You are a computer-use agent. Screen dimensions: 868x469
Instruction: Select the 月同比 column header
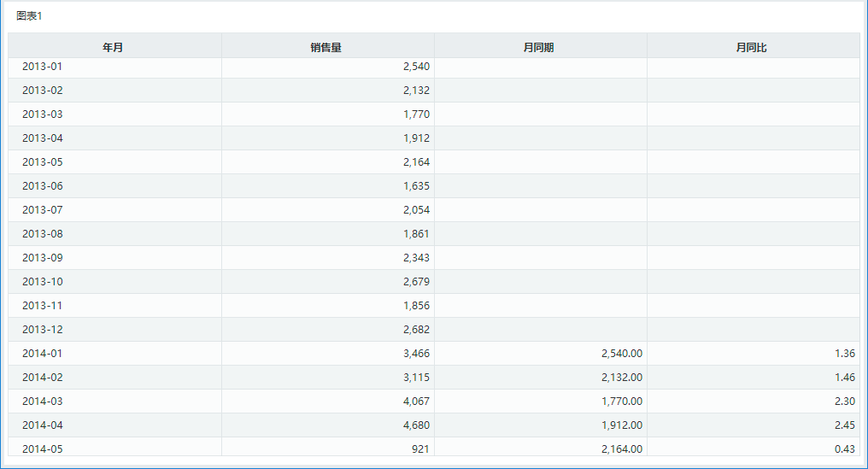pyautogui.click(x=753, y=46)
